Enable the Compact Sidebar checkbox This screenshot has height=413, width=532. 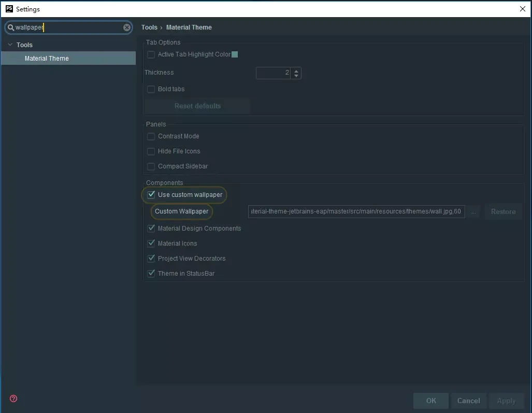[x=151, y=166]
